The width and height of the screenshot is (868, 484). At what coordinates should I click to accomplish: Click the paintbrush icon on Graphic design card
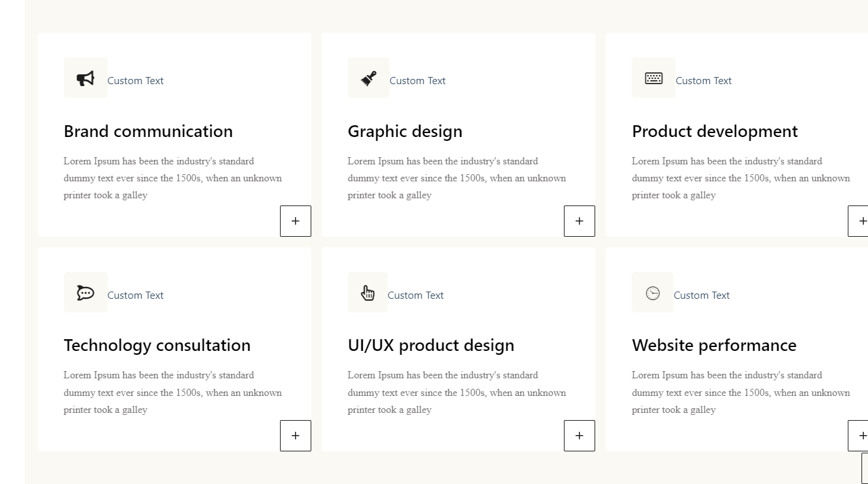[x=369, y=78]
